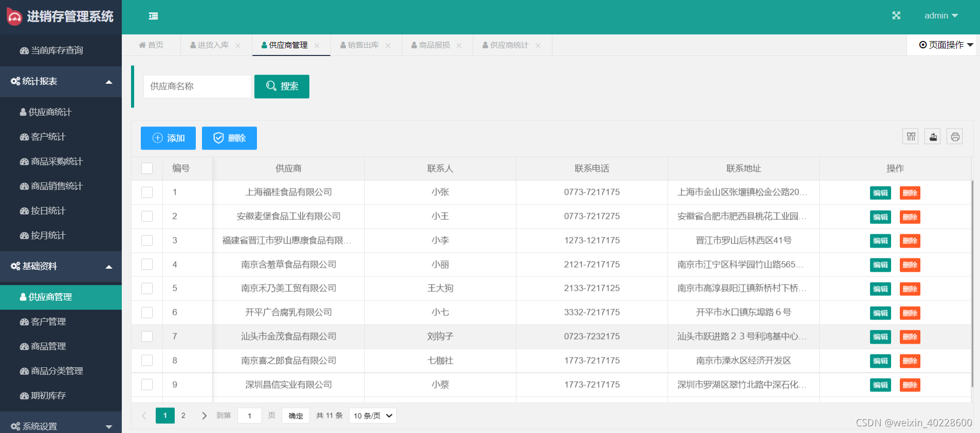Open 按日统计 in the sidebar
Image resolution: width=980 pixels, height=433 pixels.
(x=61, y=211)
